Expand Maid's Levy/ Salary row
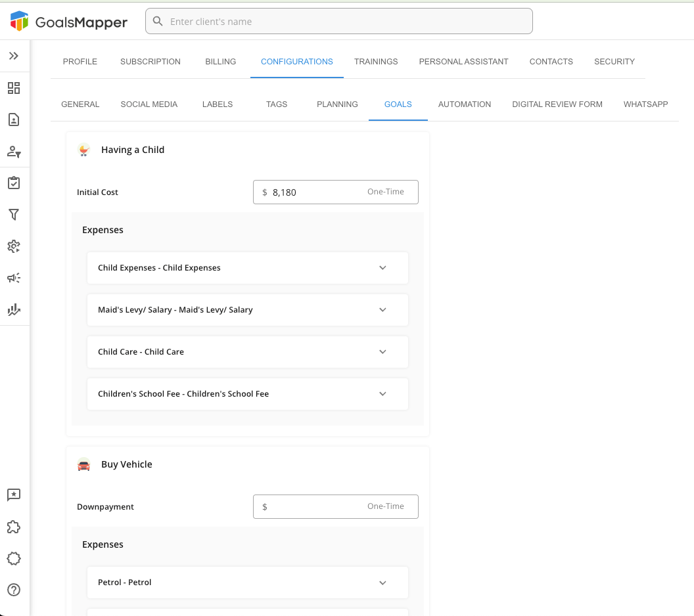Image resolution: width=694 pixels, height=616 pixels. click(382, 310)
